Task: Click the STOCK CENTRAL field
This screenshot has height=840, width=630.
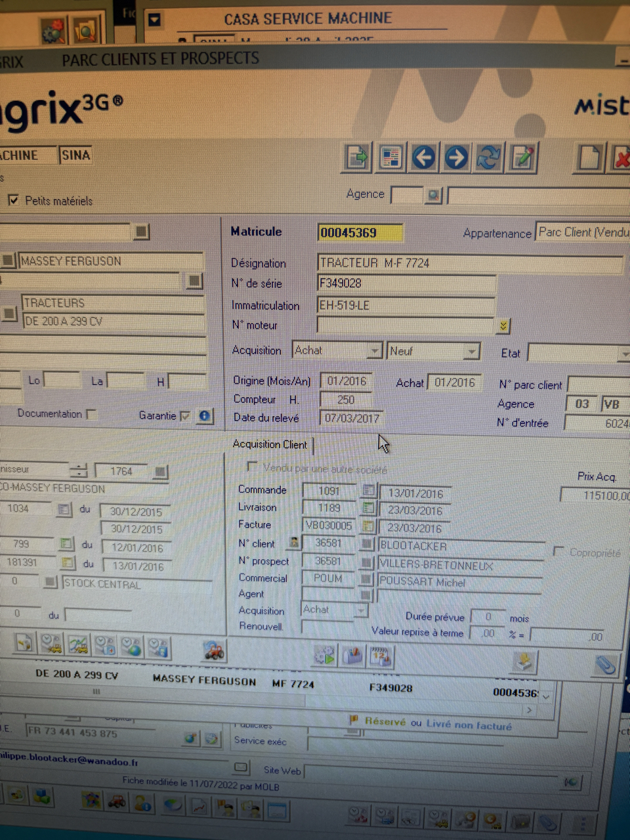Action: tap(136, 583)
